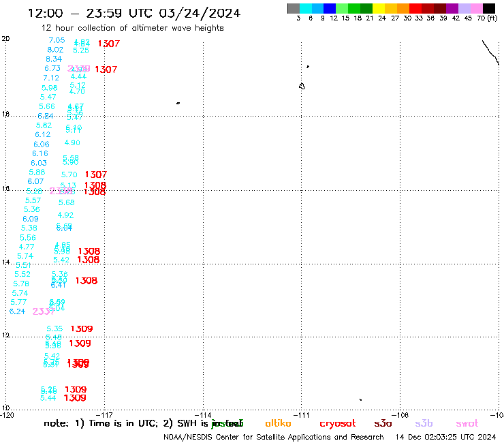This screenshot has width=504, height=443.
Task: Click the wave height value 4.92
Action: (x=65, y=215)
